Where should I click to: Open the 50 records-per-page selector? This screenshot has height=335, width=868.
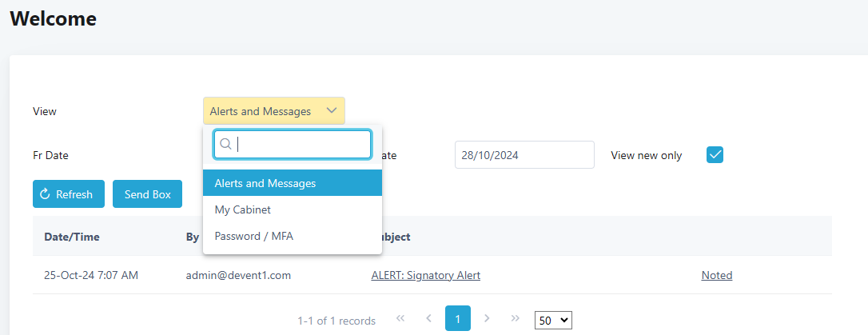pyautogui.click(x=554, y=320)
